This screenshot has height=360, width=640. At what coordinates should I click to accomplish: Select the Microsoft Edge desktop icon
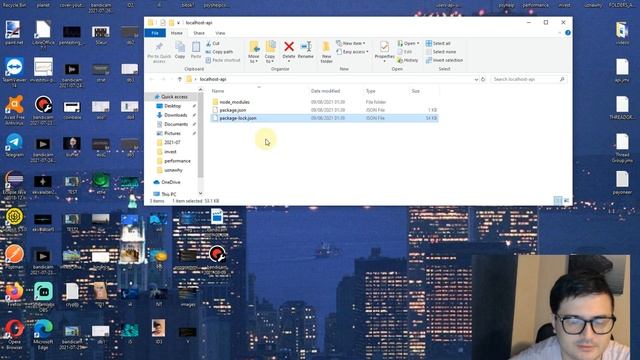click(x=43, y=335)
